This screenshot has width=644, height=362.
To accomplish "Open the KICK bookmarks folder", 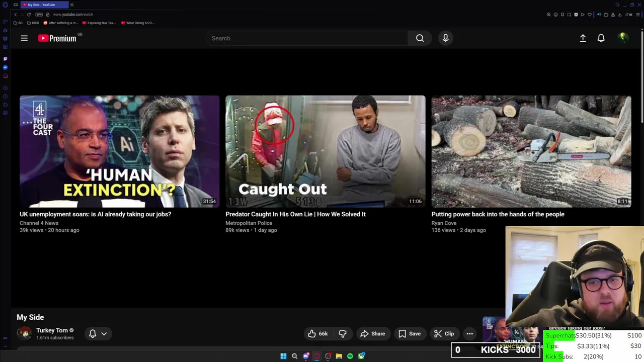I will 33,23.
